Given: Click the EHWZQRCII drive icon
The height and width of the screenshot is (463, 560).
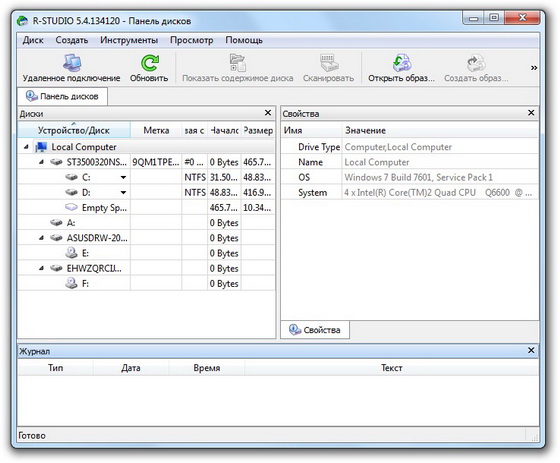Looking at the screenshot, I should click(56, 268).
